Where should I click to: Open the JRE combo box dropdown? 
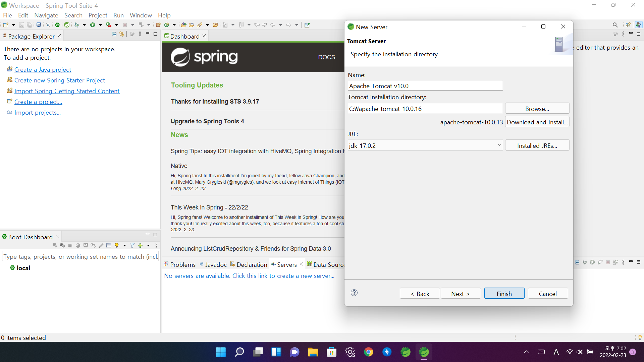click(x=499, y=145)
